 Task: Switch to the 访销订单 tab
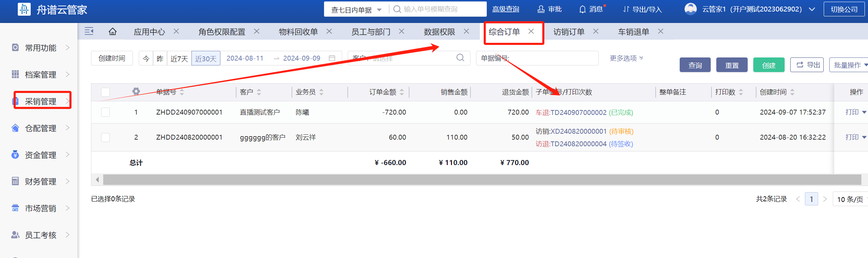pos(568,32)
